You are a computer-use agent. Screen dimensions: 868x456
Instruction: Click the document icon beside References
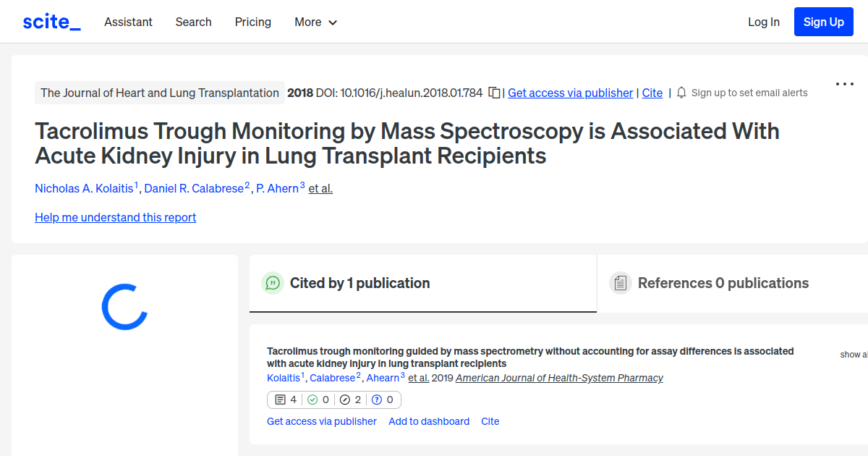621,282
